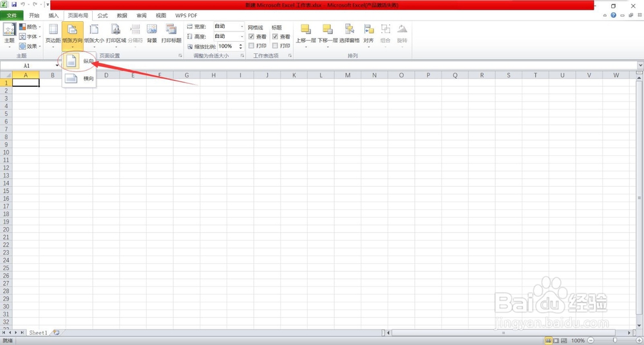Click the 打印区域 print area icon
Image resolution: width=644 pixels, height=345 pixels.
click(x=116, y=29)
